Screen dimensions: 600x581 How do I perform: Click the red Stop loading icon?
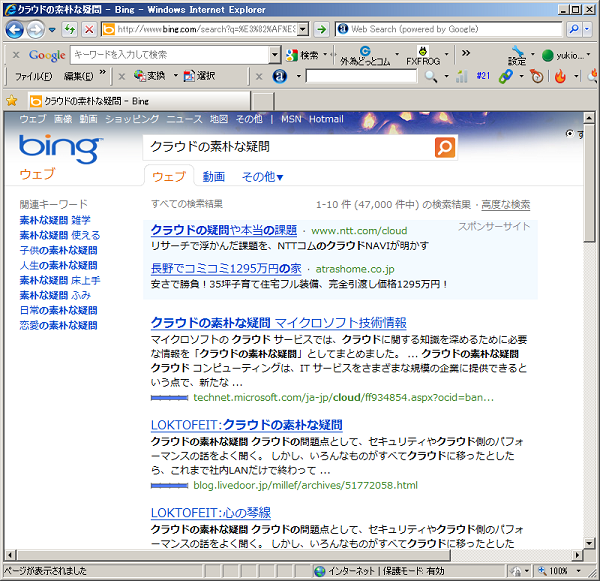point(90,29)
